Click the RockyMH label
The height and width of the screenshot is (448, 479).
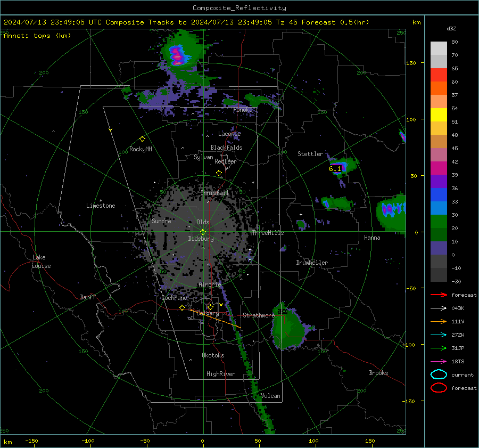141,149
